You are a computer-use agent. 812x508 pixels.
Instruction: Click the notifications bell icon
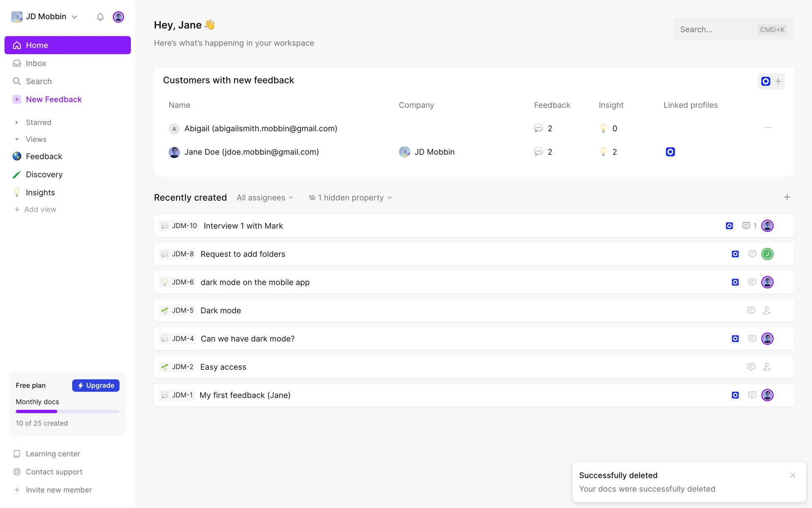(100, 17)
